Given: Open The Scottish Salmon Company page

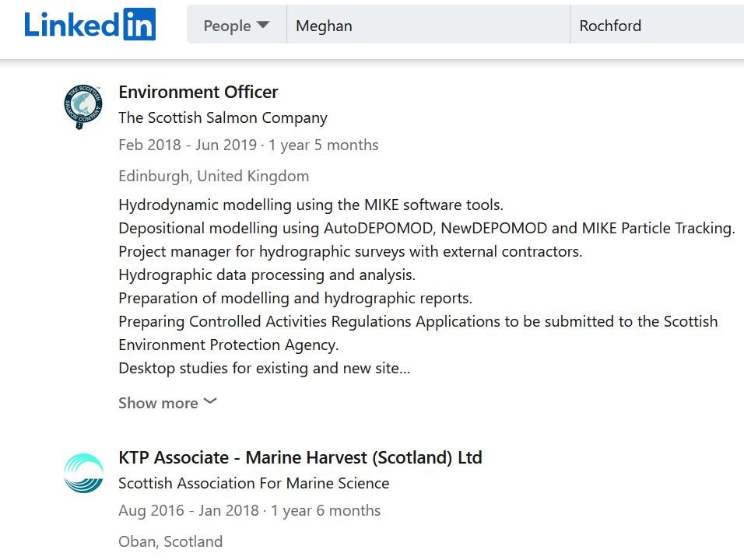Looking at the screenshot, I should click(223, 117).
